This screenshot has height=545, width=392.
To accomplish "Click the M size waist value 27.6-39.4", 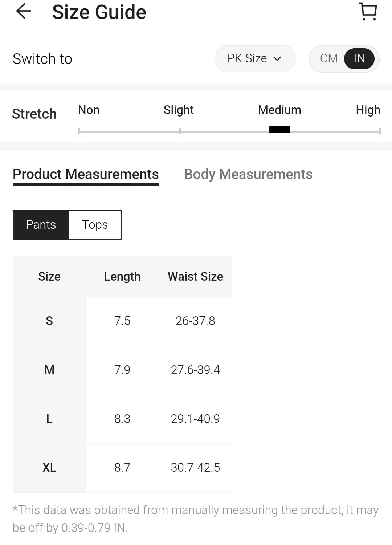I will (x=195, y=370).
